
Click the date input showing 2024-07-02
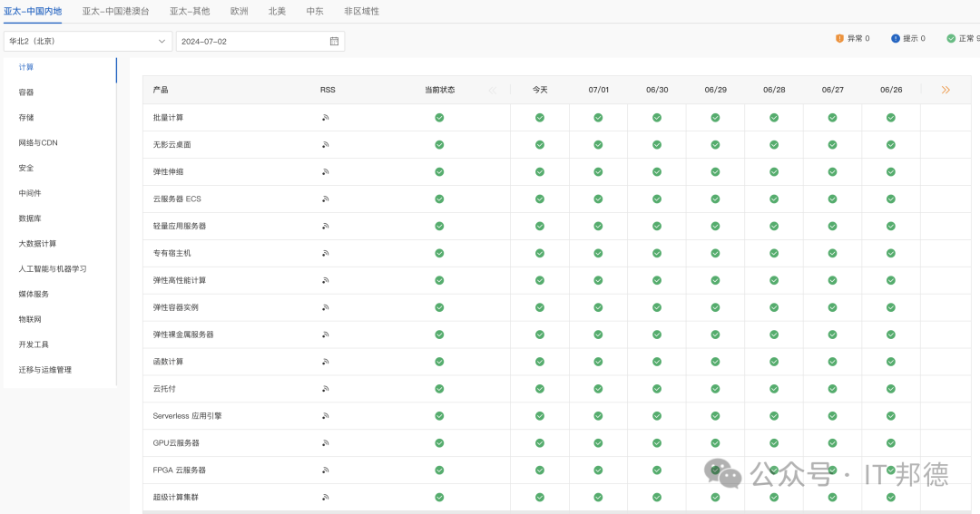260,41
